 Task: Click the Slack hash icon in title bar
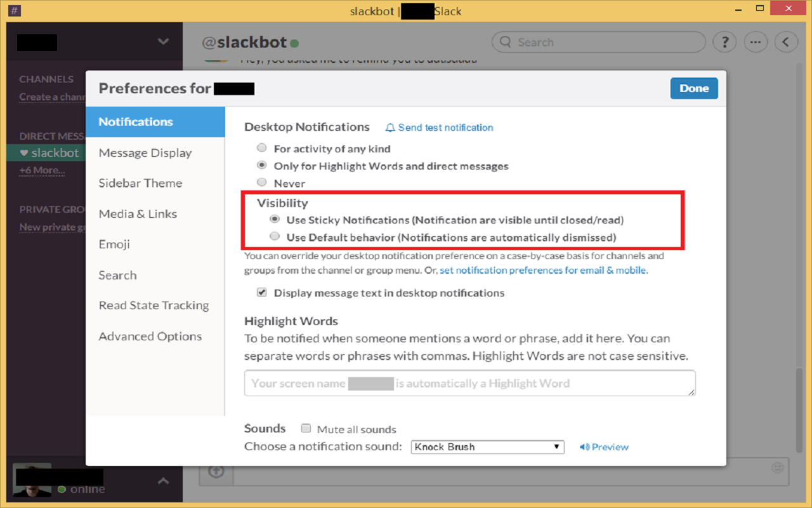[x=14, y=11]
